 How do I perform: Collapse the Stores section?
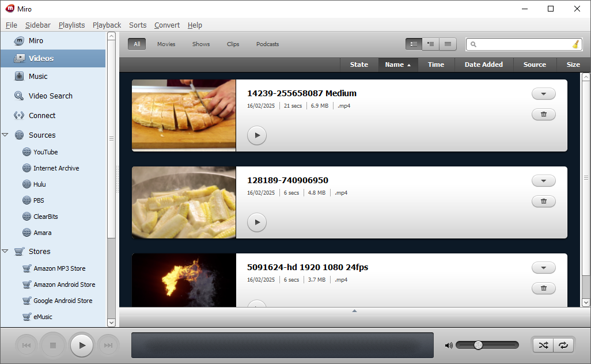tap(6, 251)
